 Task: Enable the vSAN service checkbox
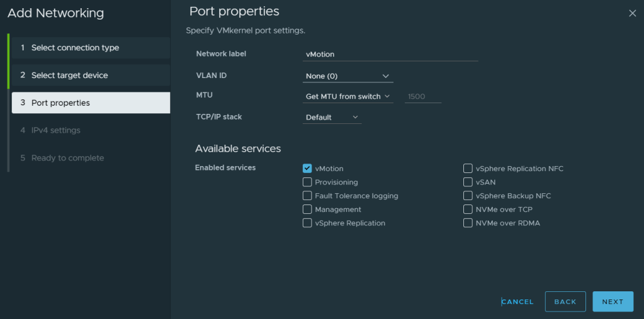[468, 182]
